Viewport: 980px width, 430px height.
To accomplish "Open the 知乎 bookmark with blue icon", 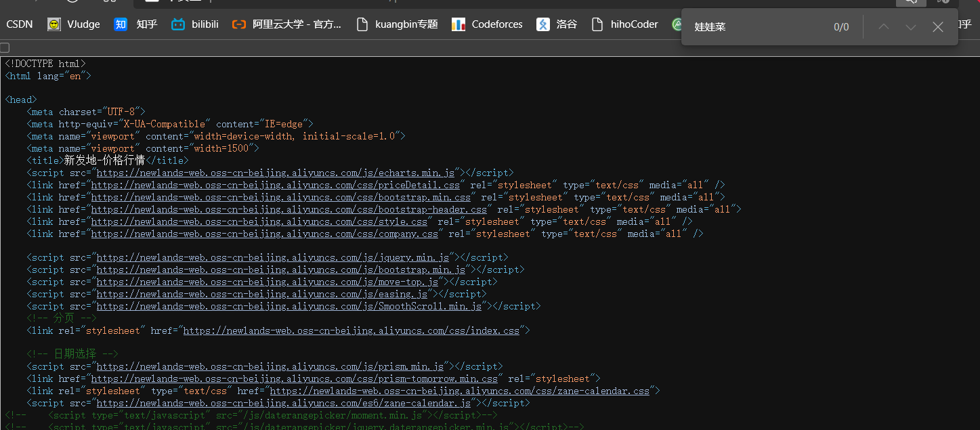I will click(135, 24).
